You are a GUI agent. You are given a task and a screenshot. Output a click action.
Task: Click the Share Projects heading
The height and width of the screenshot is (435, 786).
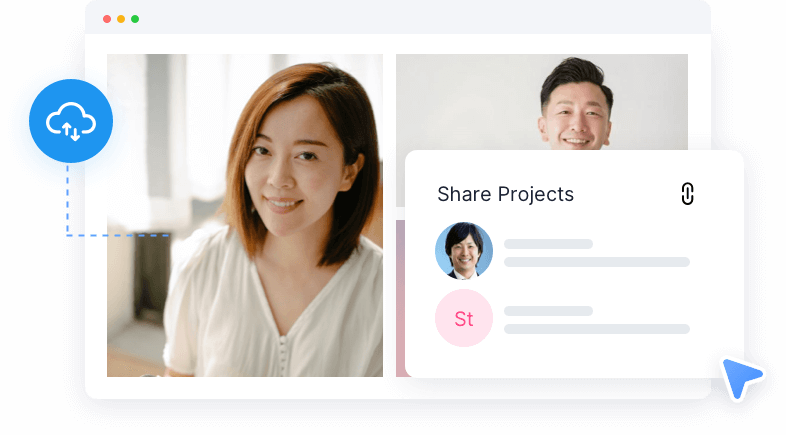click(x=505, y=194)
